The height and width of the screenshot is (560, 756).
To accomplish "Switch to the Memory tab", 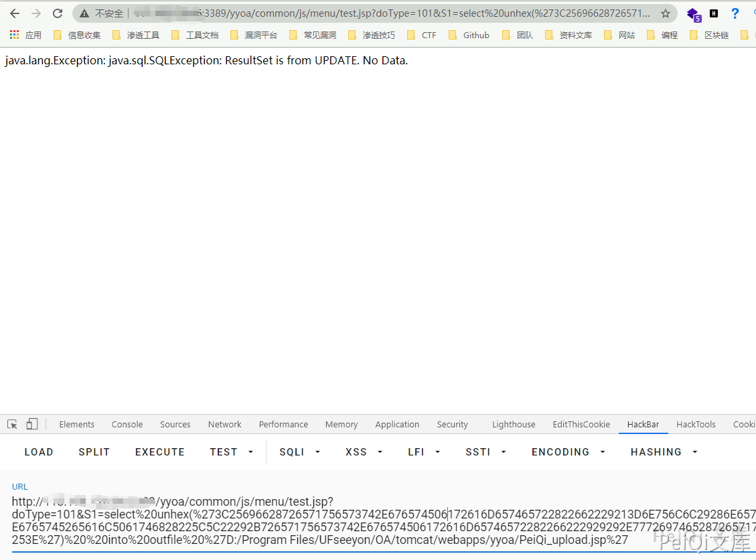I will coord(342,425).
